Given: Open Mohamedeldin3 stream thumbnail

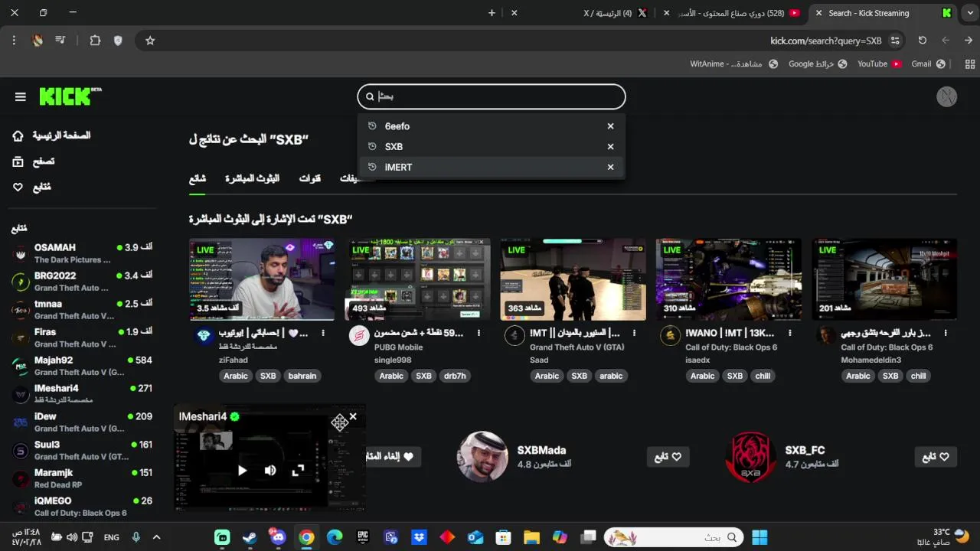Looking at the screenshot, I should [x=884, y=279].
